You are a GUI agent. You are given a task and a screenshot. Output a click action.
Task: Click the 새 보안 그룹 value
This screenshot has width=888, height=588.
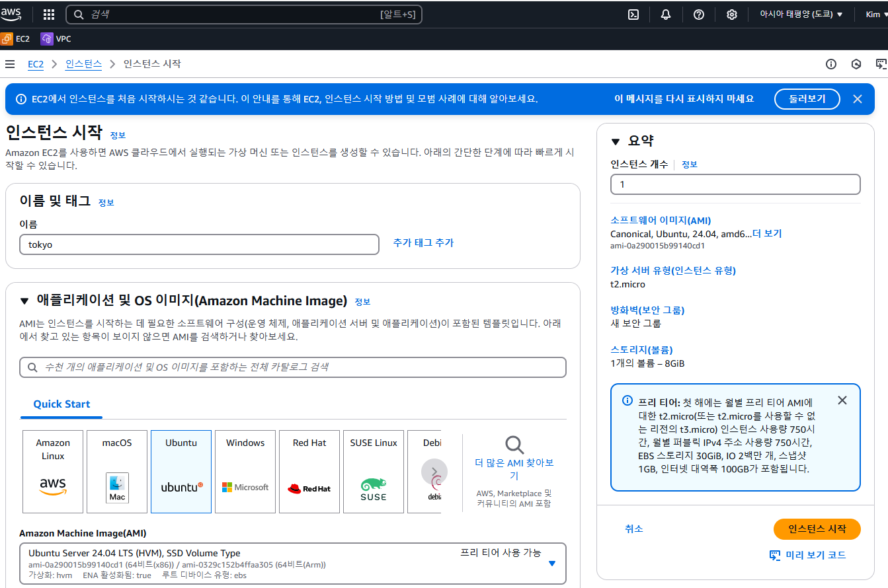click(x=635, y=324)
